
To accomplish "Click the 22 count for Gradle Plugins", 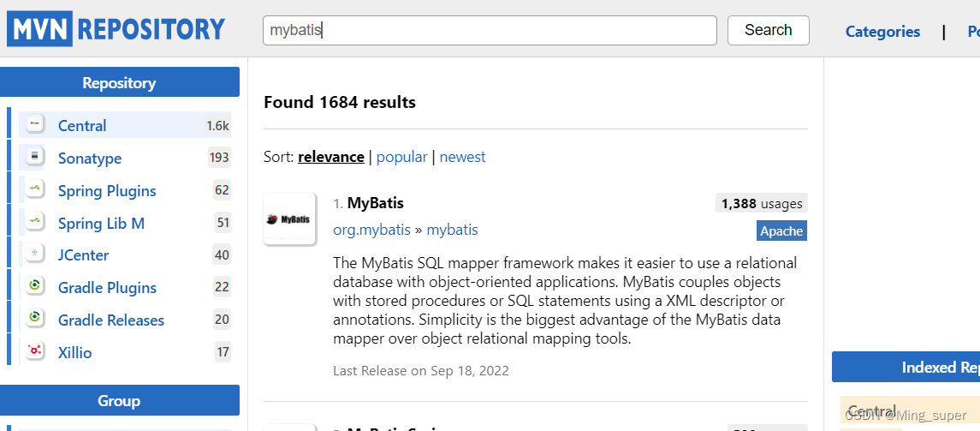I will click(x=222, y=287).
